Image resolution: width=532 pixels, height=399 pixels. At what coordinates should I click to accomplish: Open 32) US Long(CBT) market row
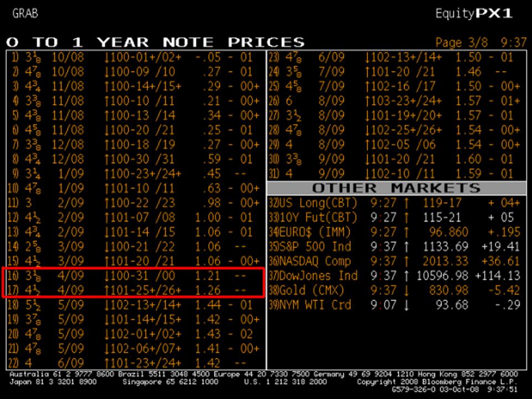(x=396, y=203)
